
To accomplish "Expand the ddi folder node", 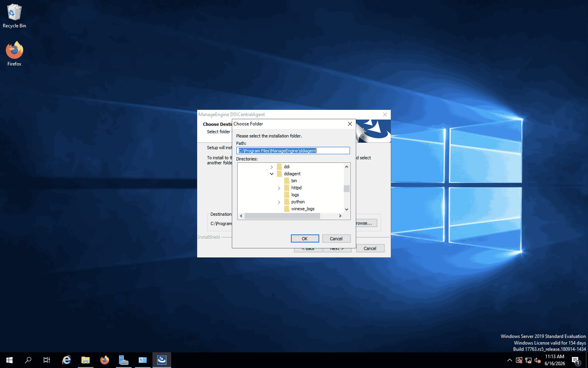I will point(272,167).
